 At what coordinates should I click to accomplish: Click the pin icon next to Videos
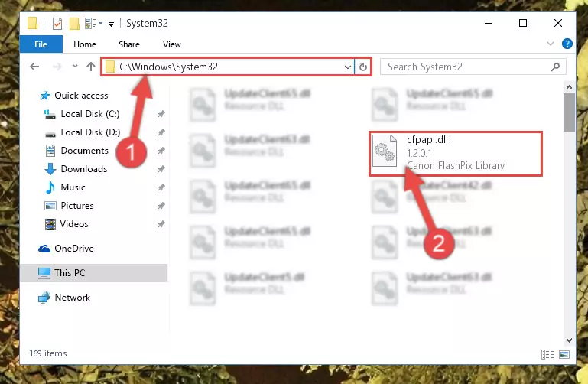tap(161, 224)
